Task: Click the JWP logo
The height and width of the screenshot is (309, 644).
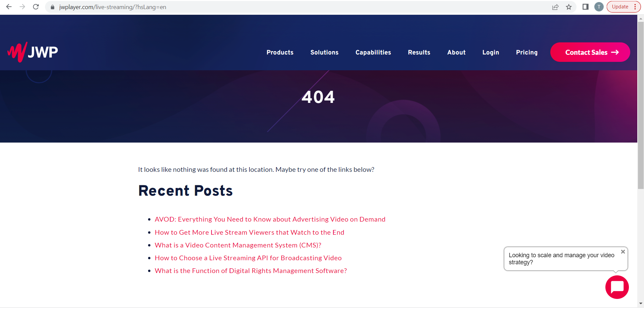Action: pyautogui.click(x=33, y=52)
